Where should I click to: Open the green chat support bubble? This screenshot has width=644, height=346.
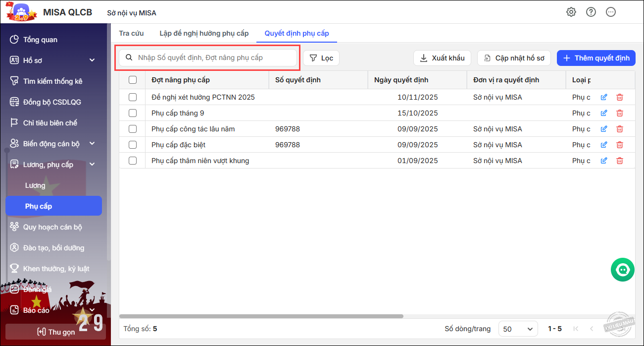coord(623,269)
